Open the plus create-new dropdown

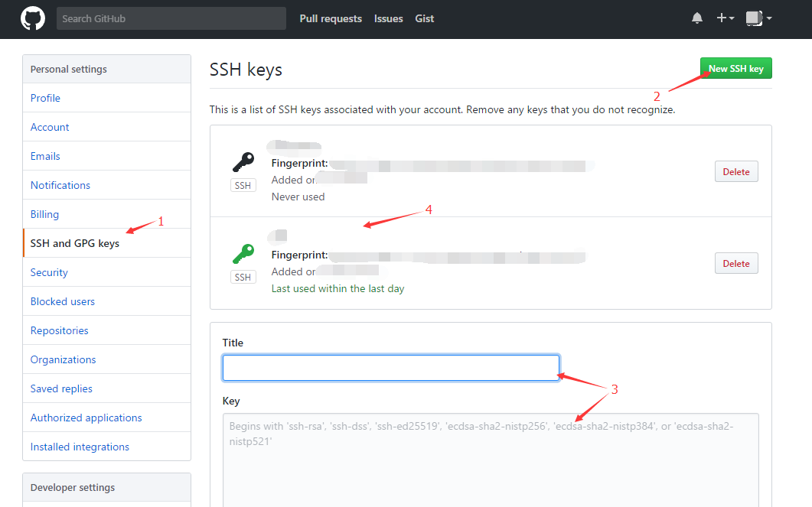[x=725, y=18]
